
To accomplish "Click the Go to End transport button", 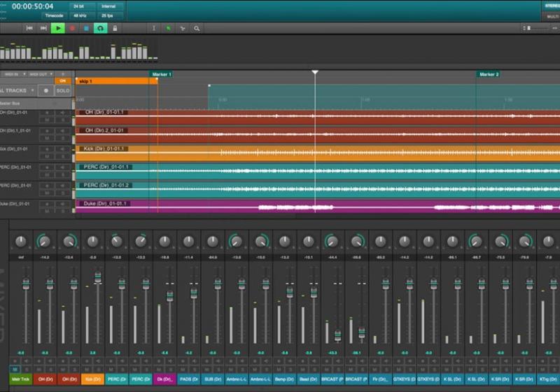I will [x=43, y=28].
